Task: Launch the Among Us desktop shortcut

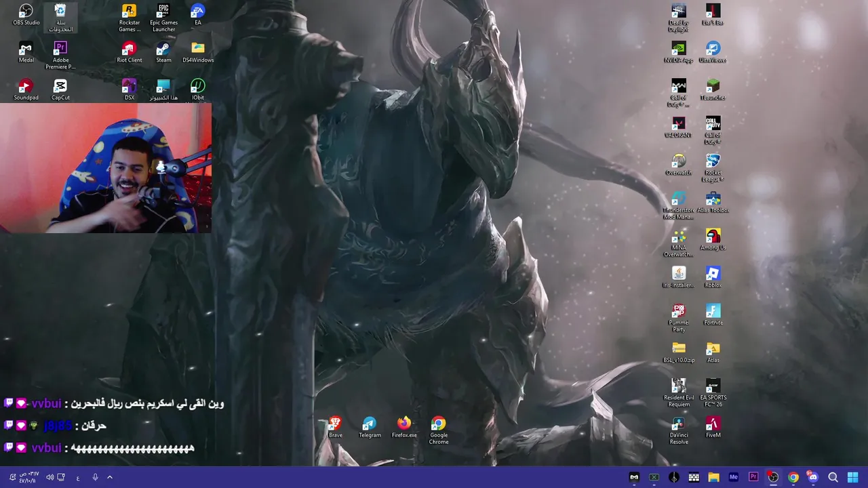Action: pos(713,239)
